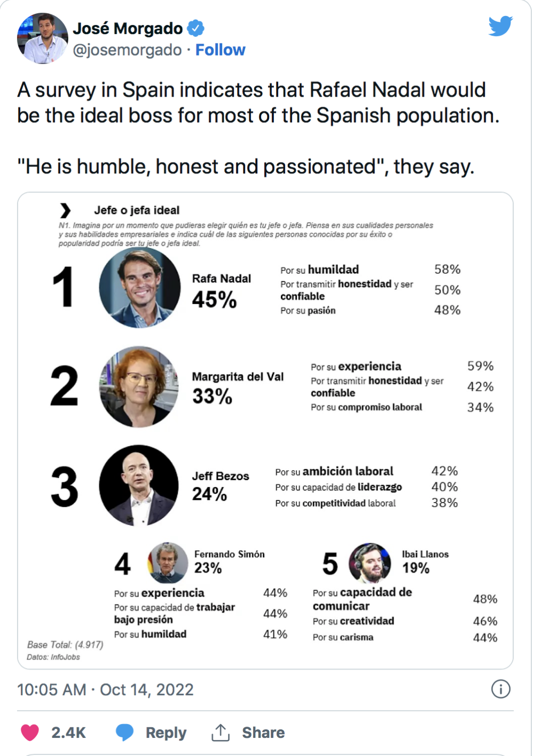Open the José Morgado display name link
This screenshot has height=756, width=534.
128,28
